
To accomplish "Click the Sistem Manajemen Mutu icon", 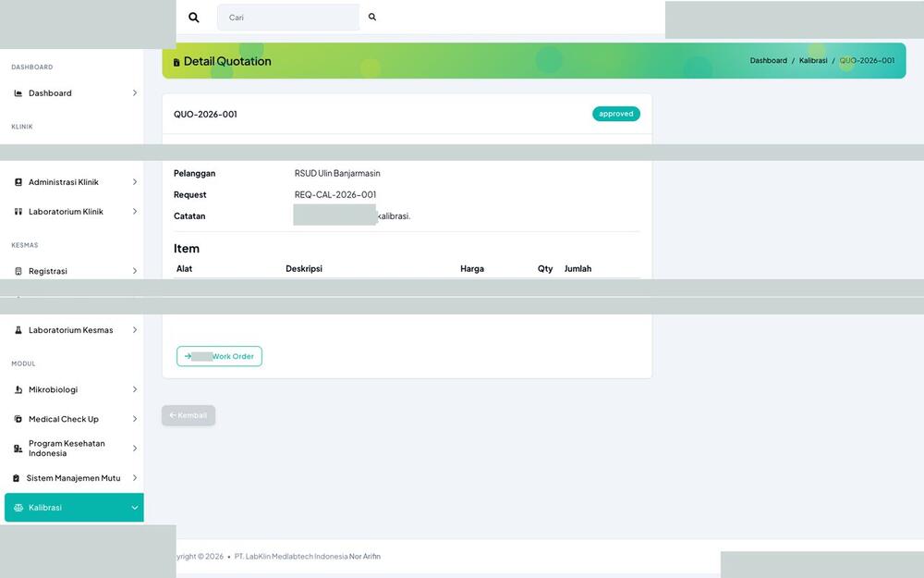I will 16,478.
